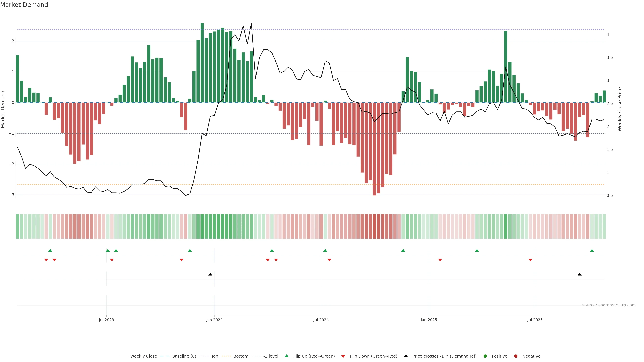
Task: Click the Market Demand chart title
Action: click(x=24, y=5)
